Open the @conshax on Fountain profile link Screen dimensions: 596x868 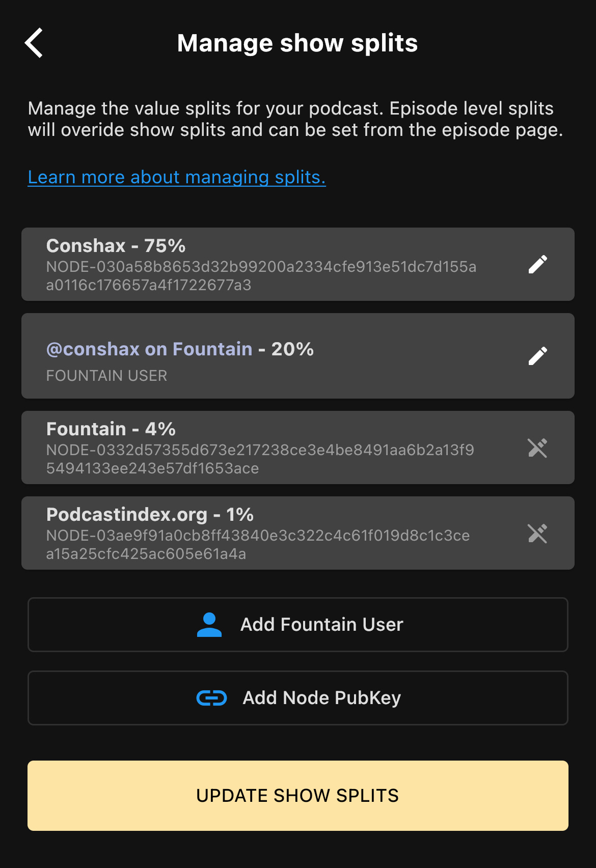(149, 349)
